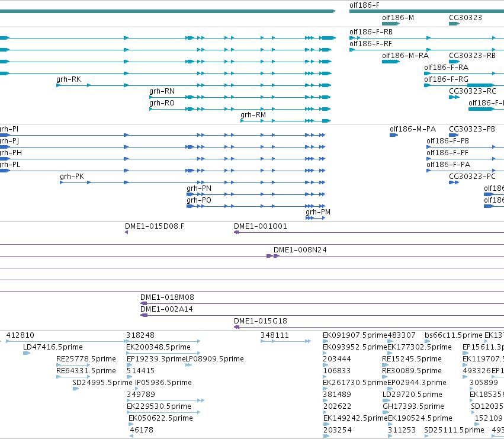The image size is (504, 439).
Task: Select the 305899 alignment label
Action: tap(484, 383)
